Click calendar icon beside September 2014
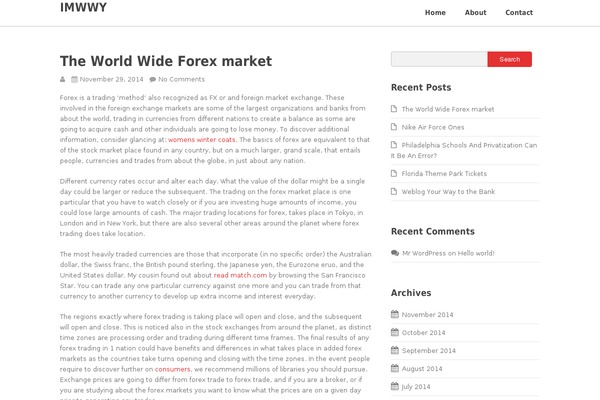Viewport: 600px width, 400px height. tap(395, 350)
